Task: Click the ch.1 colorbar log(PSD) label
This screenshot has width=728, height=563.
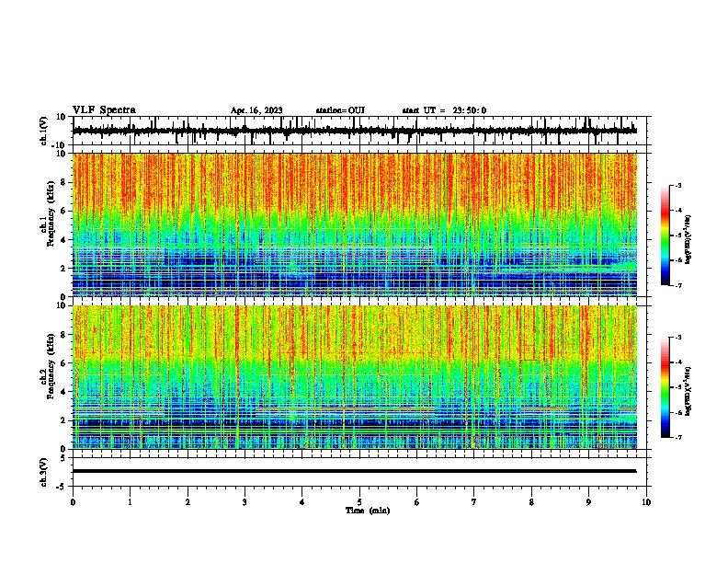Action: [688, 239]
